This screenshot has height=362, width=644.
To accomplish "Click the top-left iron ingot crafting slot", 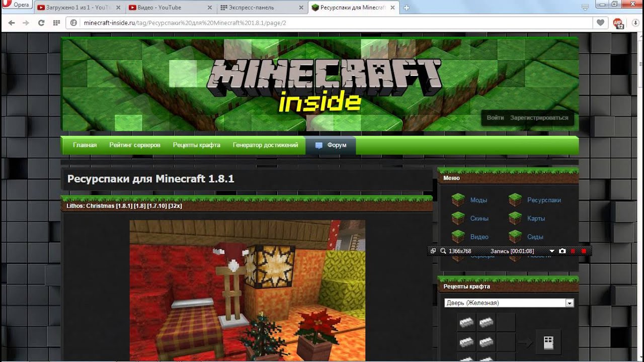I will (x=466, y=322).
